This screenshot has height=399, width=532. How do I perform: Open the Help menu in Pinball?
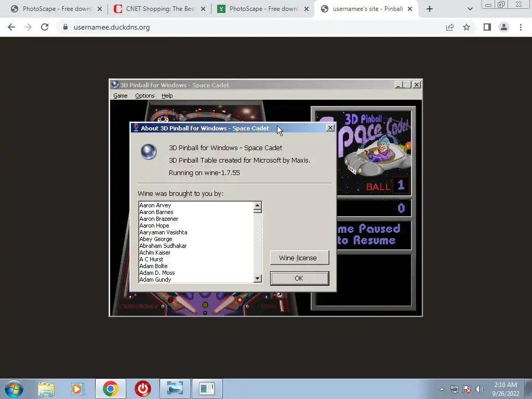click(x=167, y=96)
